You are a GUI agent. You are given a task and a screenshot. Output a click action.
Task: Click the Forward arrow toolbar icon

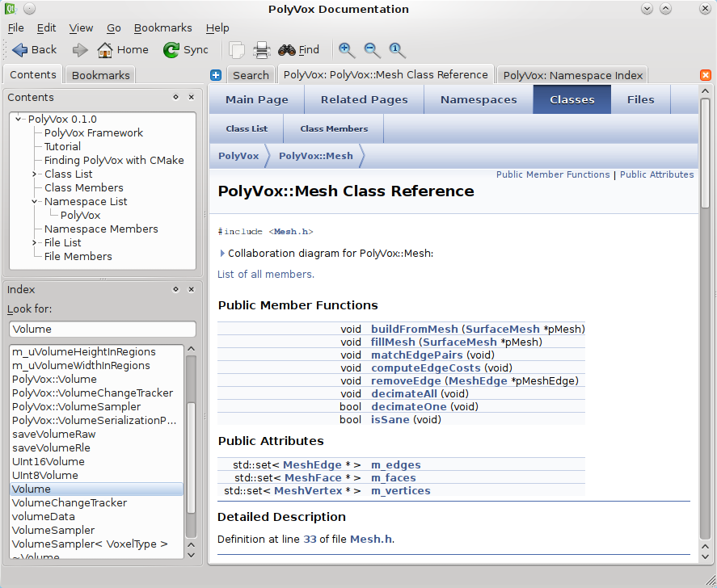click(80, 50)
